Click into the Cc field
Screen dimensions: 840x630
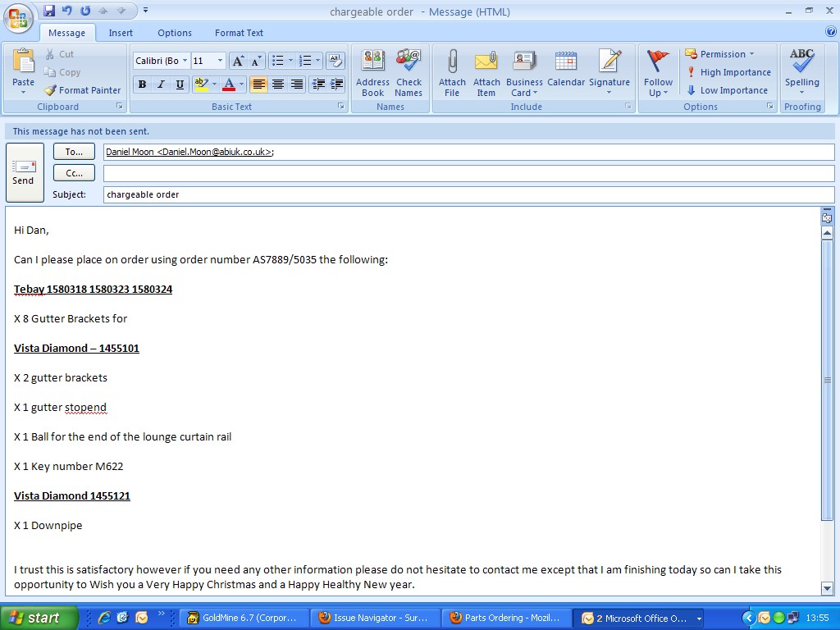point(468,173)
